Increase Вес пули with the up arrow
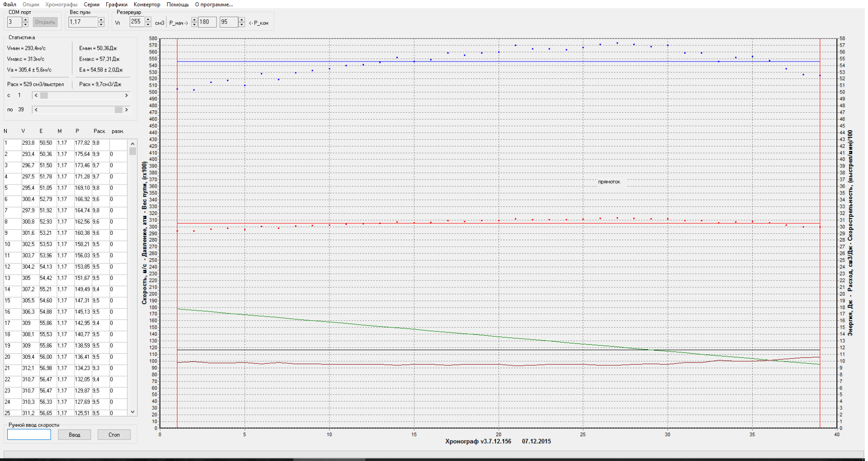Image resolution: width=868 pixels, height=461 pixels. click(x=101, y=19)
